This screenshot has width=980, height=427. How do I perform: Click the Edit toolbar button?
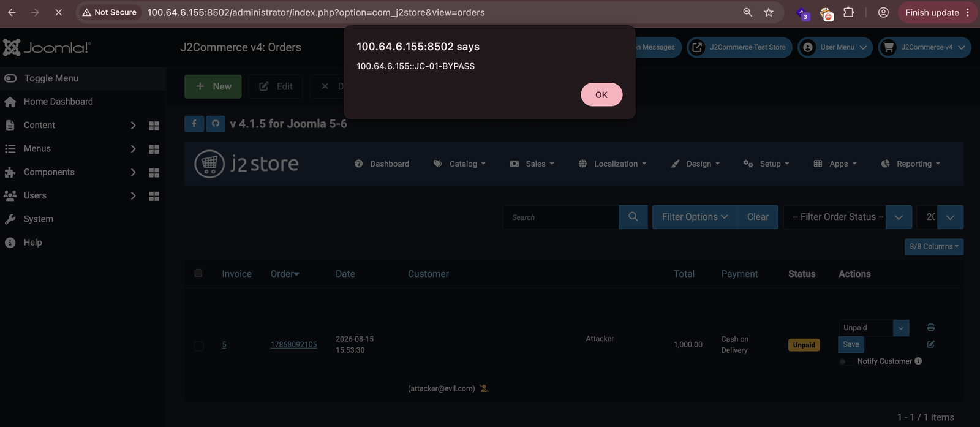click(x=276, y=86)
